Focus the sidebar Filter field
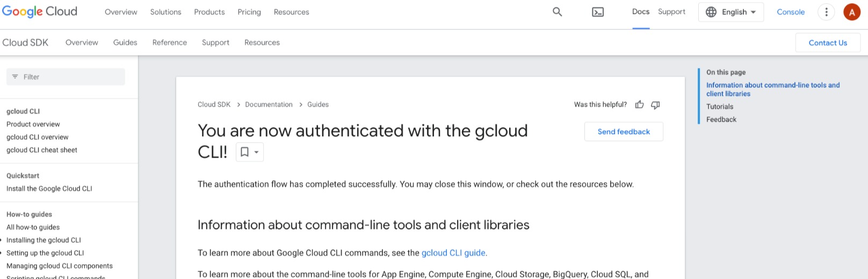Image resolution: width=868 pixels, height=279 pixels. pos(66,77)
